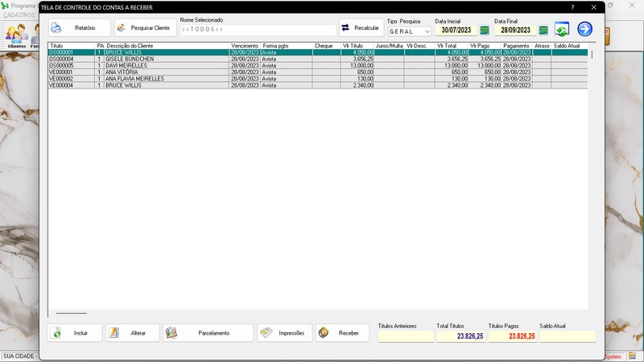Viewport: 644px width, 362px height.
Task: Click the vertical scrollbar of the grid
Action: [x=592, y=54]
